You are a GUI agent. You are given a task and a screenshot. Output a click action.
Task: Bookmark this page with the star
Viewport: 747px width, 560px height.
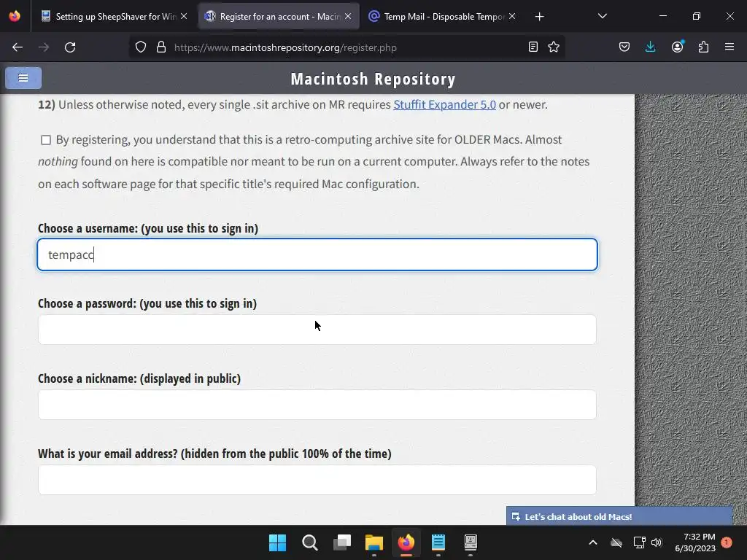coord(554,47)
